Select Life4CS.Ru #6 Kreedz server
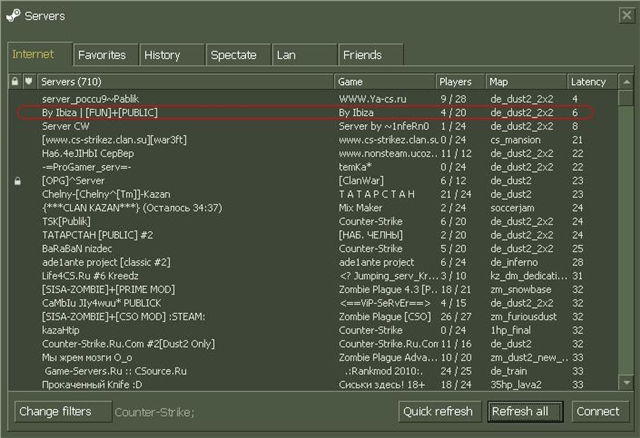Image resolution: width=640 pixels, height=438 pixels. 312,276
